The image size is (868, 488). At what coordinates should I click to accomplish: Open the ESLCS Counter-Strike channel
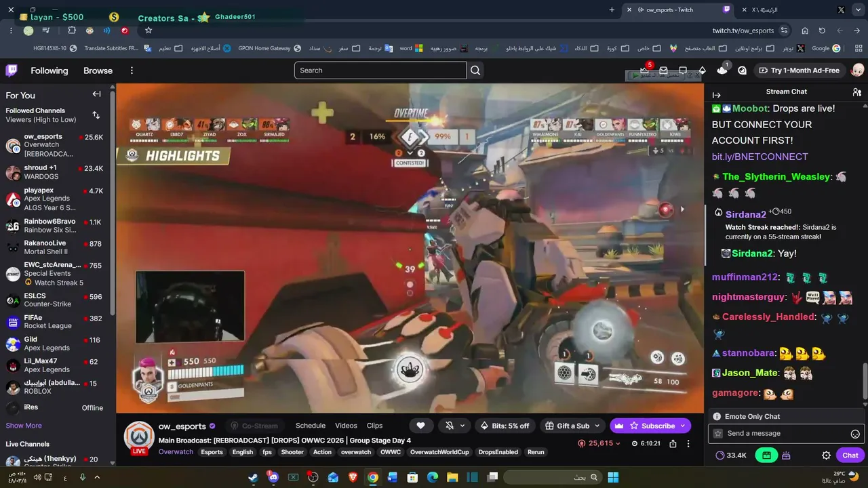pos(54,300)
